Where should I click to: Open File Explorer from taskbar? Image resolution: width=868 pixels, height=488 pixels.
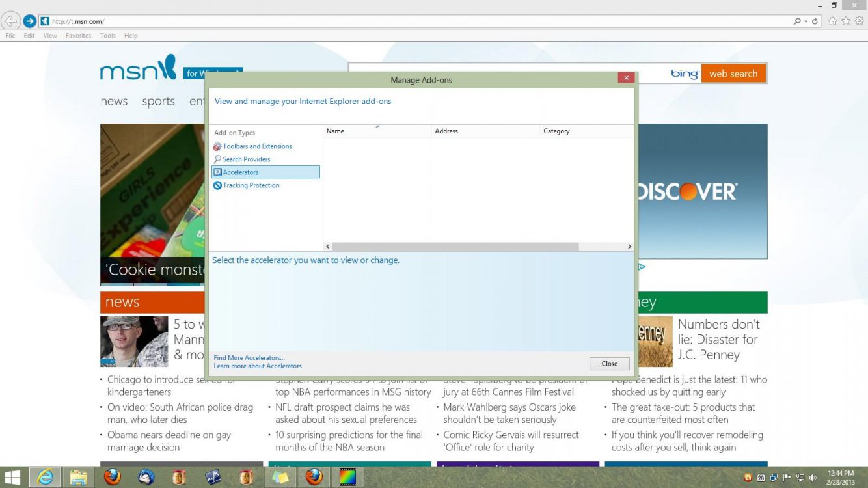pyautogui.click(x=79, y=477)
